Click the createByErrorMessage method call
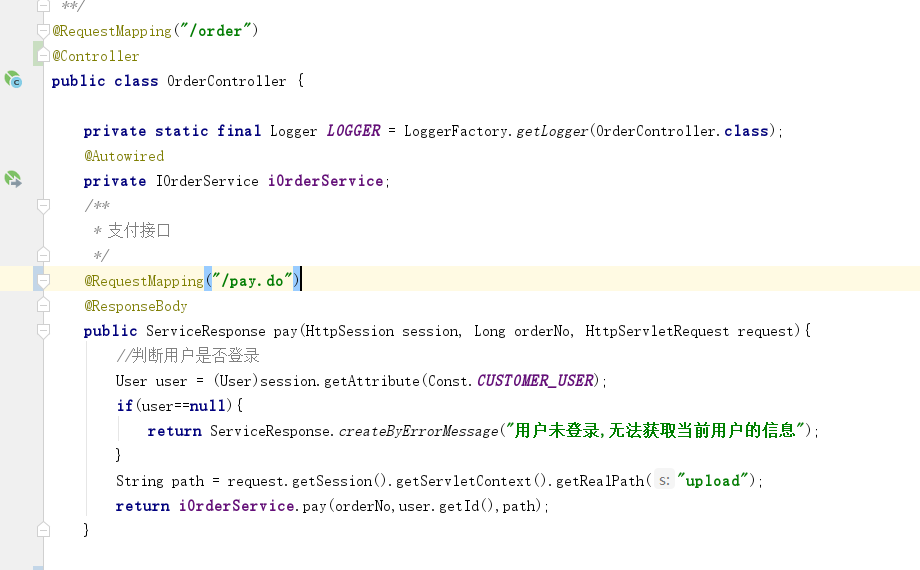The width and height of the screenshot is (920, 570). point(418,431)
